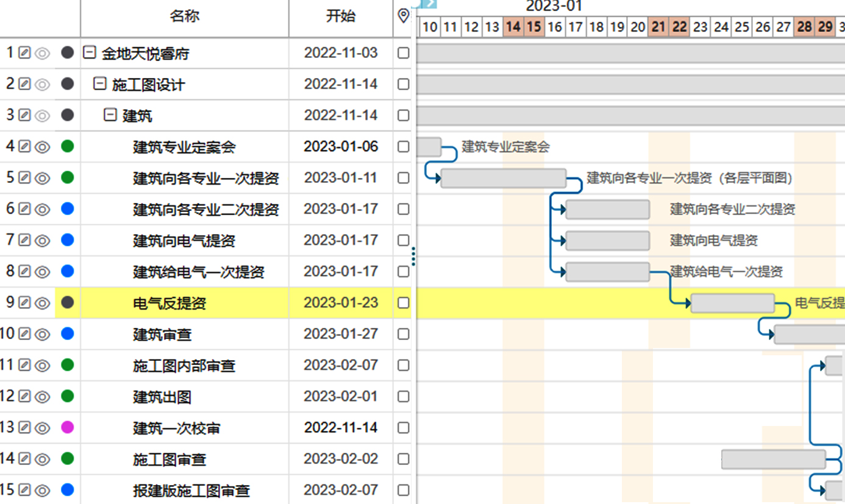Collapse the 金地天悦睿府 project tree node
This screenshot has width=845, height=504.
90,53
